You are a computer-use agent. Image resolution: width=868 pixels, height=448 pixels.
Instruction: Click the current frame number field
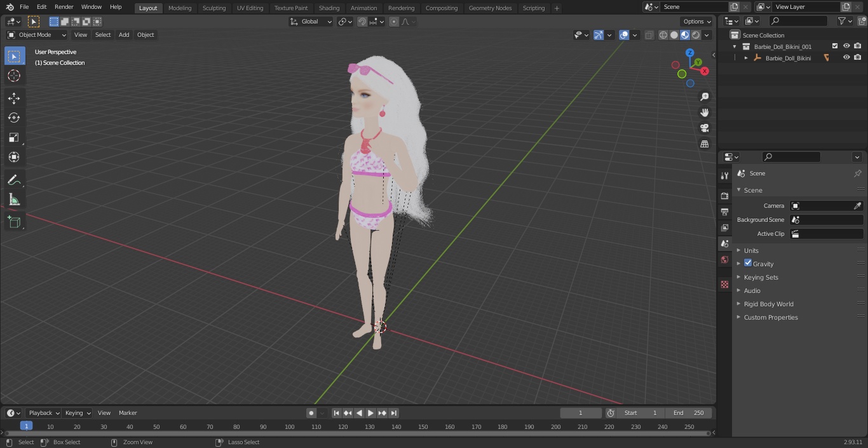click(x=580, y=413)
